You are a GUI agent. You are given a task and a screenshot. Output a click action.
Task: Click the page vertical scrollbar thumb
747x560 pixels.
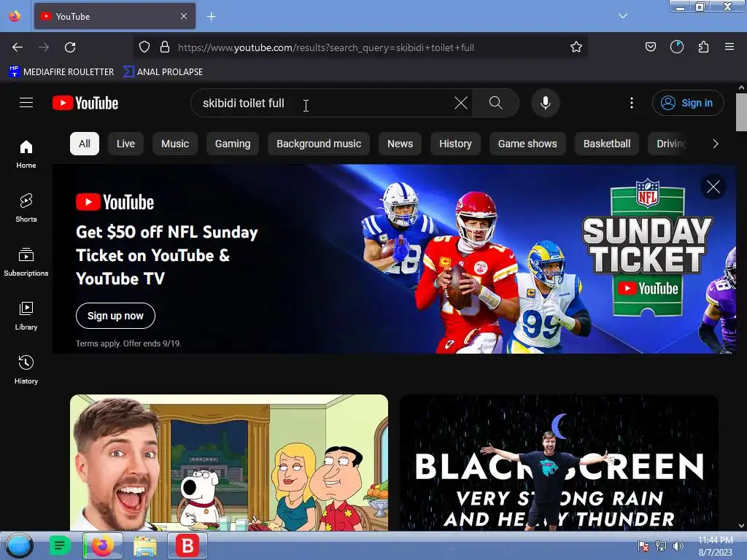(x=741, y=112)
